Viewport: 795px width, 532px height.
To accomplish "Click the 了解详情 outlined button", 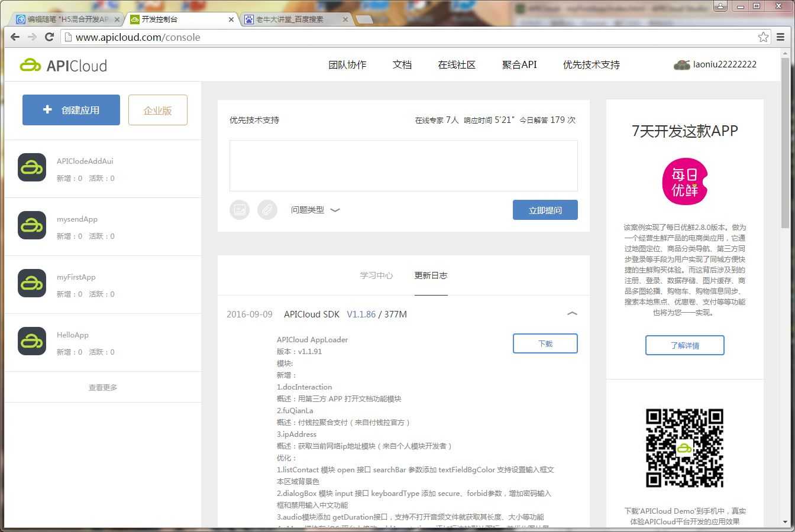I will 684,345.
